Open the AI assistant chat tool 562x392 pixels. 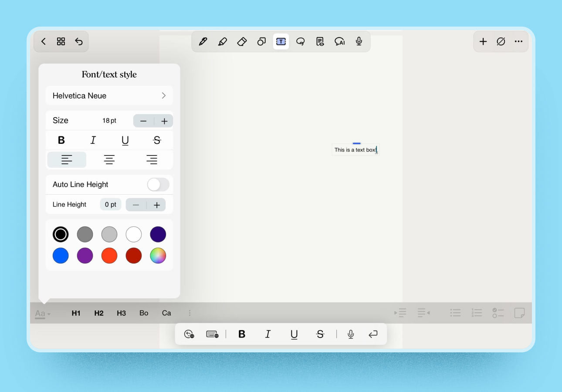(x=339, y=41)
